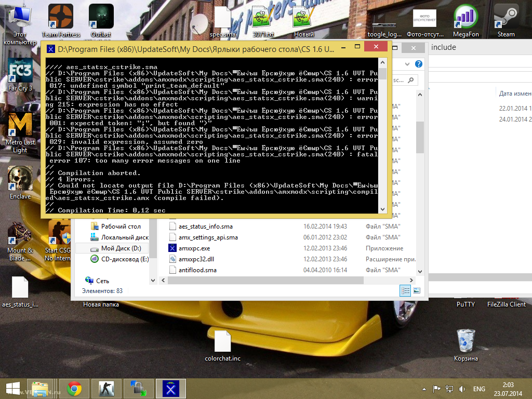Viewport: 532px width, 399px height.
Task: Click navigation pane scroll-down arrow
Action: click(153, 280)
